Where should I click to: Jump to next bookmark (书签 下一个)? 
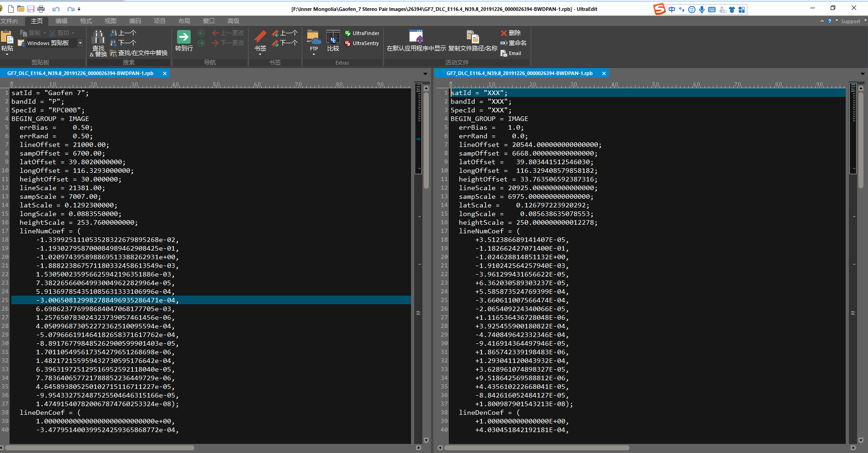284,43
